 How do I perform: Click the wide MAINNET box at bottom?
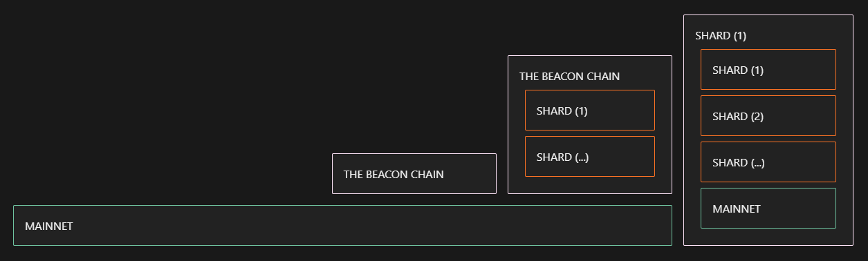pyautogui.click(x=342, y=225)
